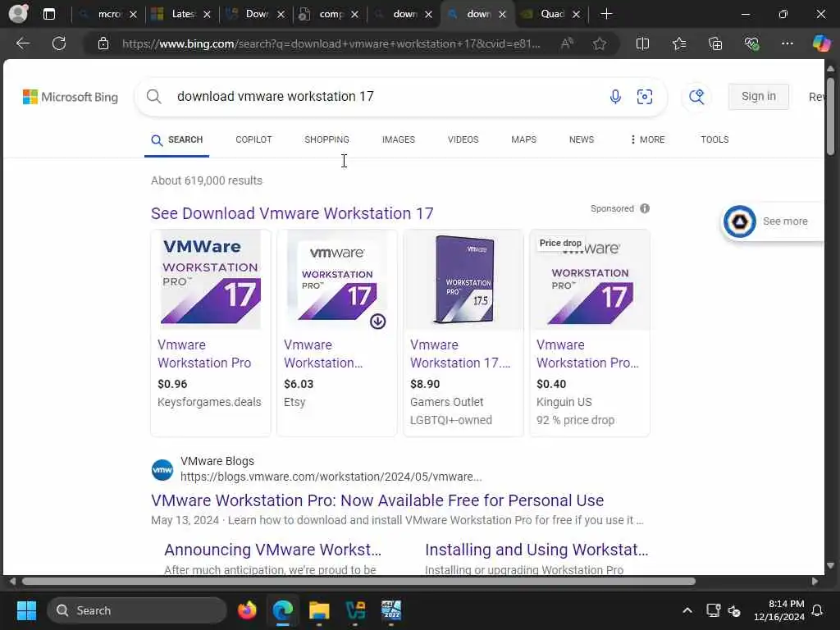The image size is (840, 630).
Task: Open Announcing VMware Workst... sublink
Action: tap(272, 550)
